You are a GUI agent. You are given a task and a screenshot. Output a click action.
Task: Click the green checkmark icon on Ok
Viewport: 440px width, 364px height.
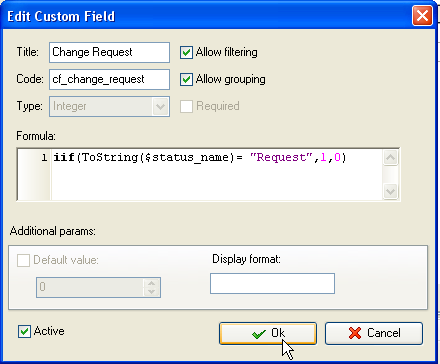click(259, 334)
